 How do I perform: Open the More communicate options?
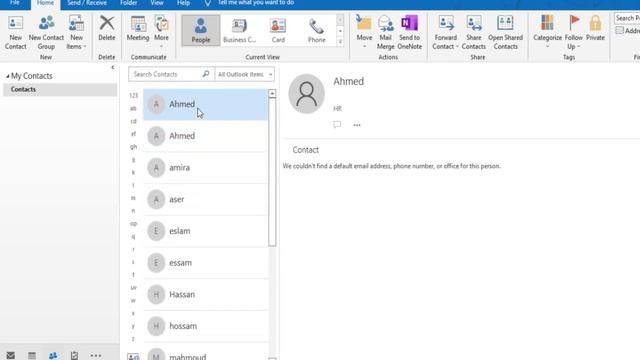pos(162,32)
